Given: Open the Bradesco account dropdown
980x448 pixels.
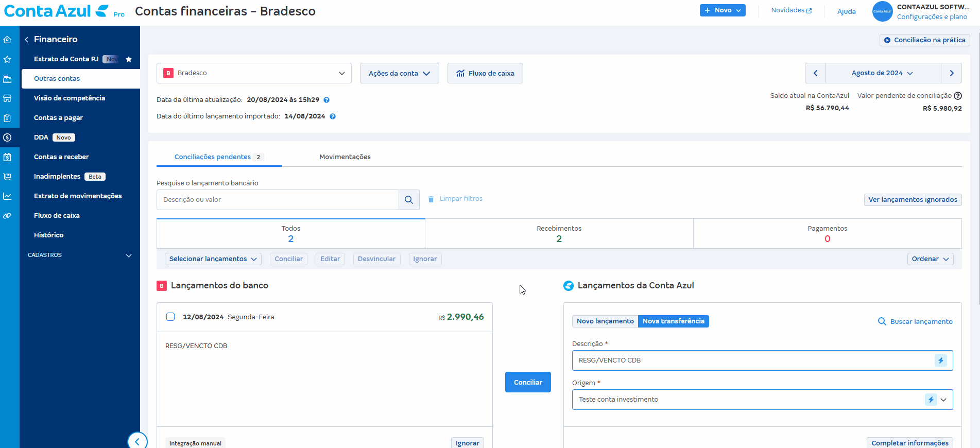Looking at the screenshot, I should click(x=254, y=73).
